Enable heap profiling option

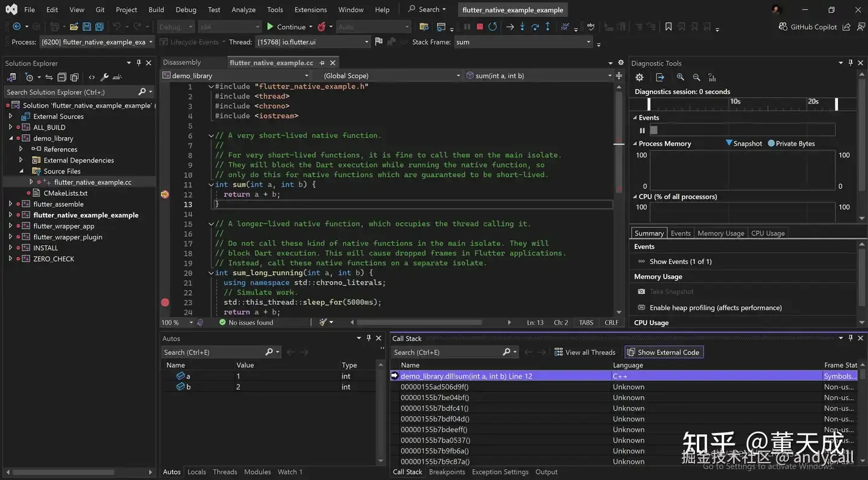(715, 308)
